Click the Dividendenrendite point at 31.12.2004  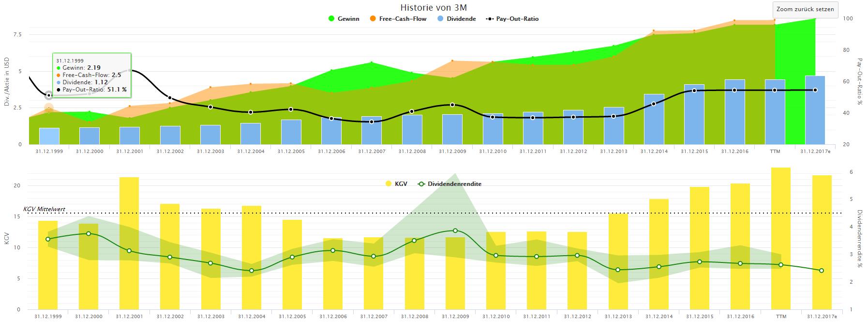tap(252, 271)
